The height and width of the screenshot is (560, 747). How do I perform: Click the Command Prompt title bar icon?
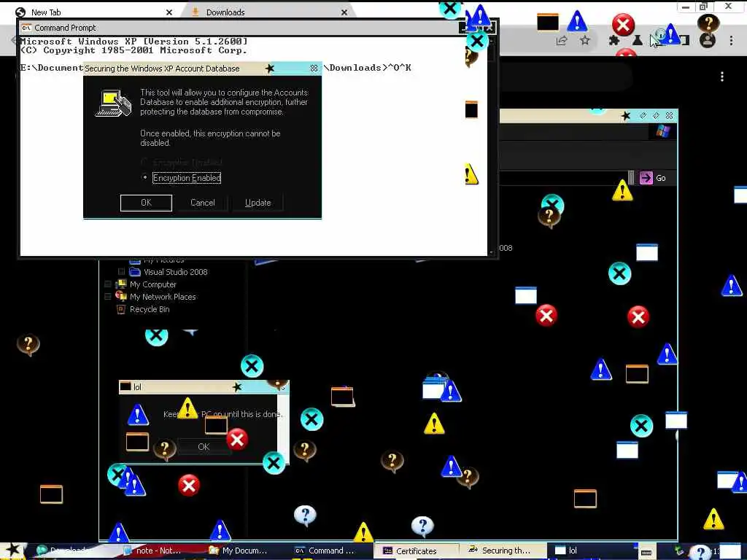[26, 28]
